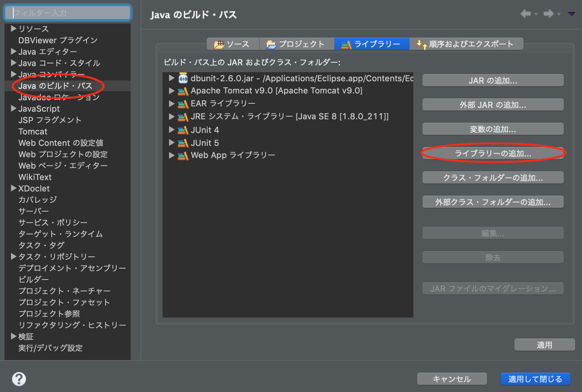Expand the Java エディター tree node
Screen dimensions: 582x392
[14, 51]
